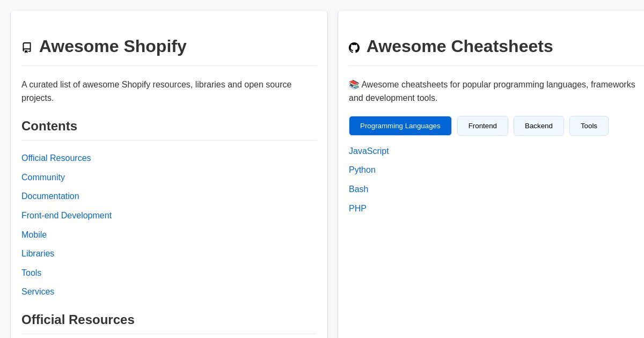Open the Tools link under Shopify Contents

31,273
